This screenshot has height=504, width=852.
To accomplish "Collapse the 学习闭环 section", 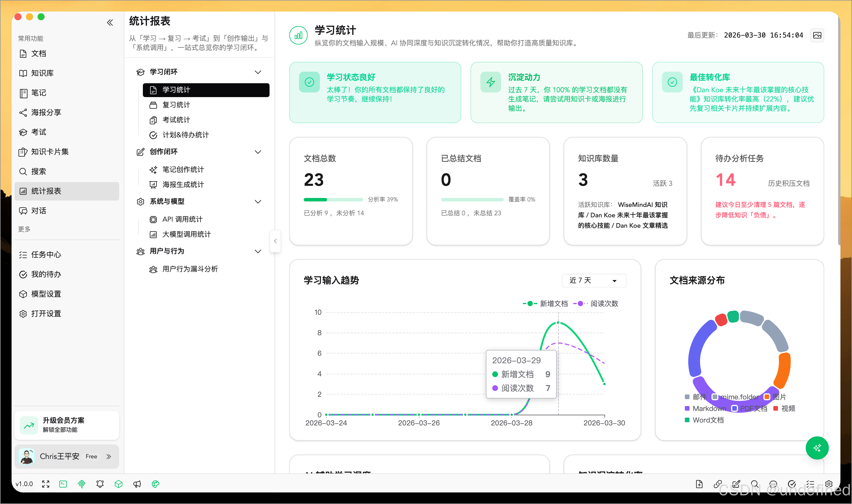I will tap(258, 72).
